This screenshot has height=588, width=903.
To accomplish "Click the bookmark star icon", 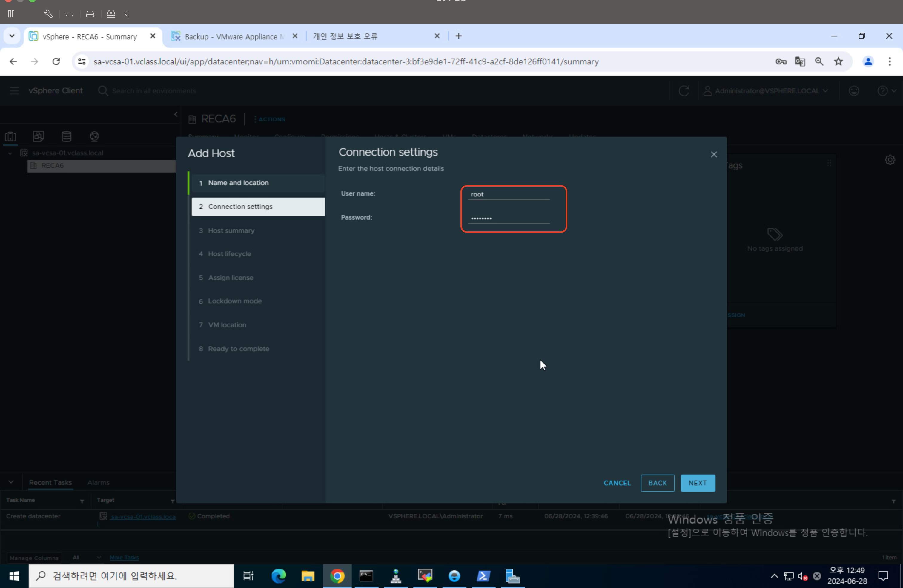I will click(838, 61).
